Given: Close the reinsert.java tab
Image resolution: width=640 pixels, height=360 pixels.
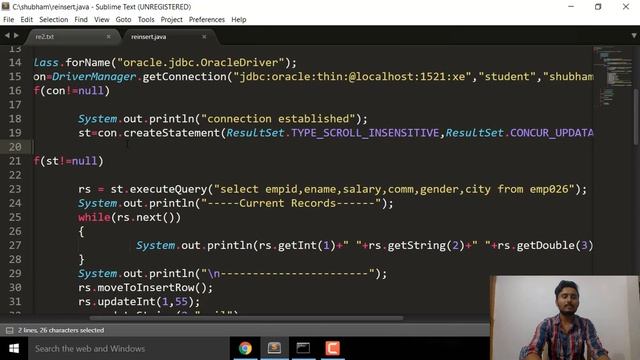Looking at the screenshot, I should point(204,37).
